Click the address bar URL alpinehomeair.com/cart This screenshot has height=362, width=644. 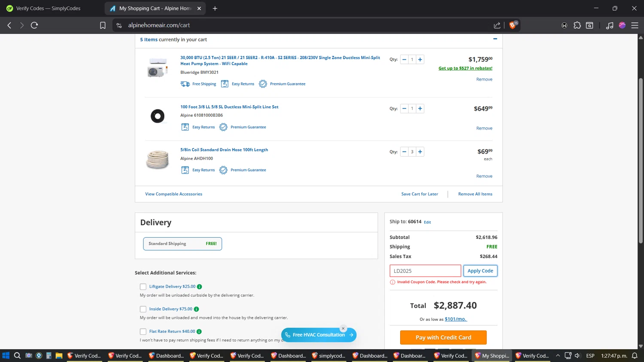coord(159,25)
